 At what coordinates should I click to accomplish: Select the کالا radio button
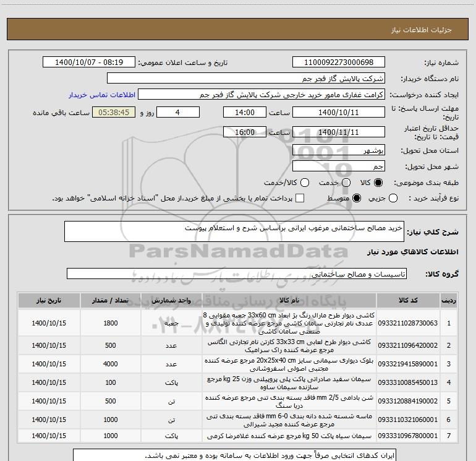point(378,183)
